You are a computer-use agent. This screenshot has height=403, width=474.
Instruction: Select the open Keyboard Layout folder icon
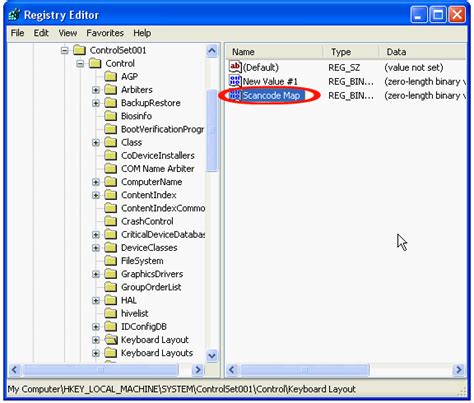111,340
